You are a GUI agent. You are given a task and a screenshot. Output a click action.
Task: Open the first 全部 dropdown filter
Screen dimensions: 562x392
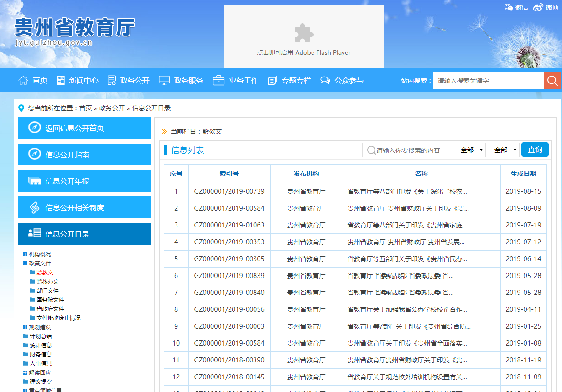pos(469,150)
